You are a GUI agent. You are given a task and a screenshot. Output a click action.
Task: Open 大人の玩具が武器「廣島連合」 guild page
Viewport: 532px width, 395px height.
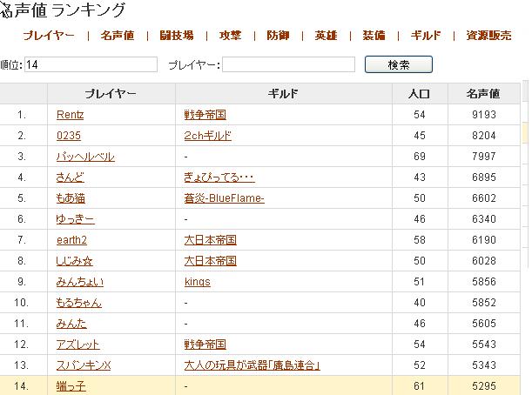pyautogui.click(x=252, y=365)
